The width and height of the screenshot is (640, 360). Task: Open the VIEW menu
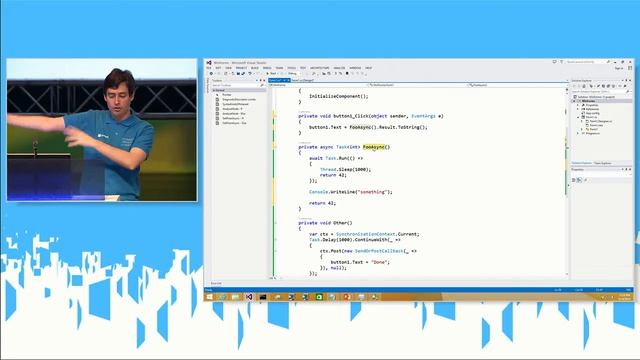229,68
